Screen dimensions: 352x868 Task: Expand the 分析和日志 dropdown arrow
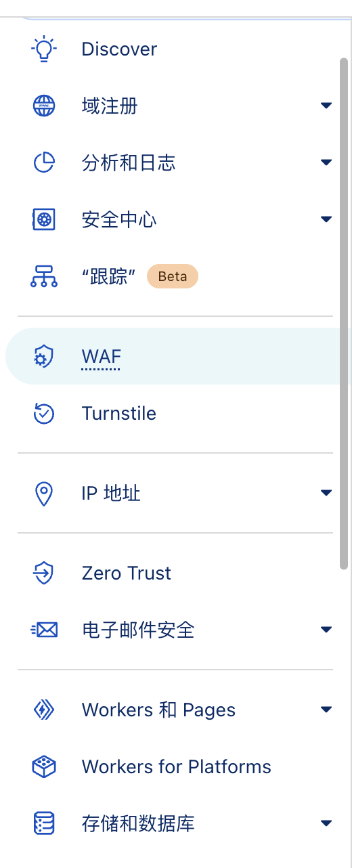(x=326, y=162)
